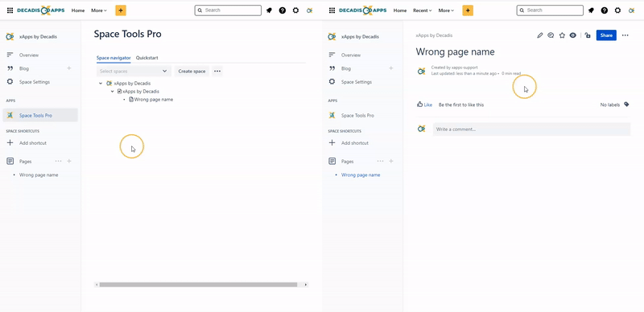Click notifications bell in Space Tools Pro window
Image resolution: width=644 pixels, height=312 pixels.
click(x=269, y=10)
